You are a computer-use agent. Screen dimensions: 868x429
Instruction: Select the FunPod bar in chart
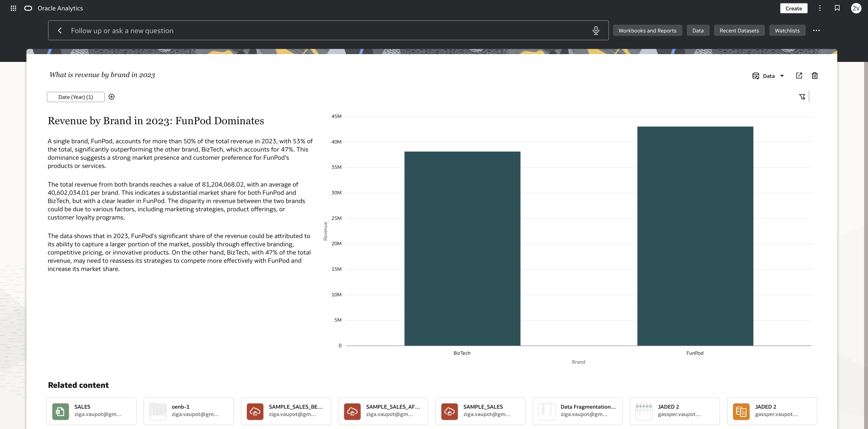(695, 236)
